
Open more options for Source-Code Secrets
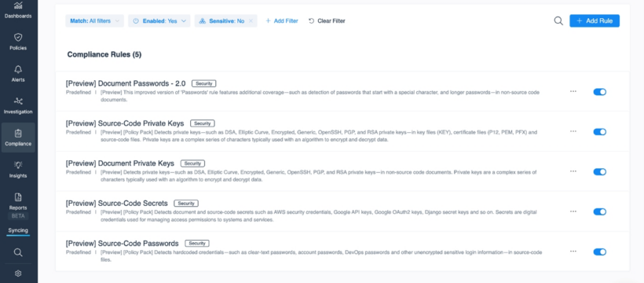pos(573,211)
